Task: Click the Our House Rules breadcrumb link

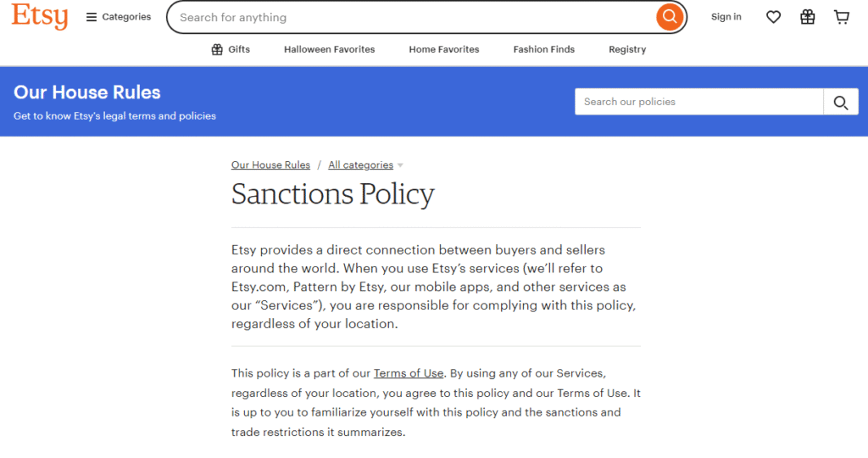Action: point(270,165)
